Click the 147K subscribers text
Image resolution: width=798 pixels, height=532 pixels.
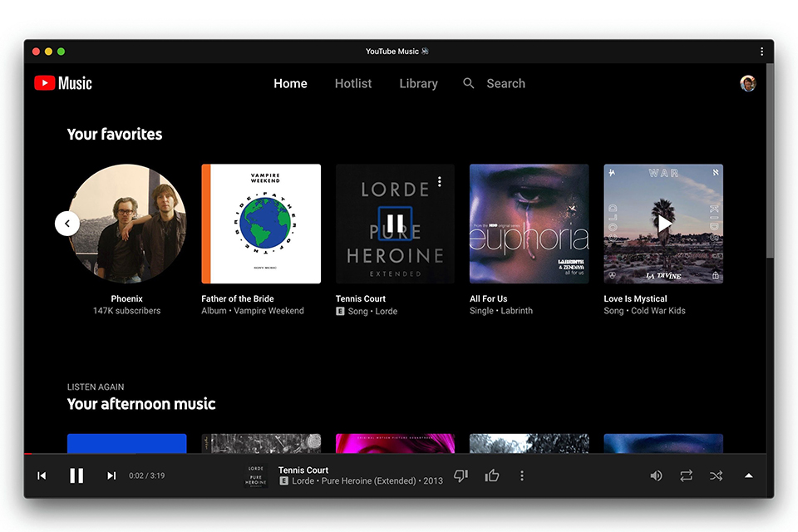[x=126, y=311]
